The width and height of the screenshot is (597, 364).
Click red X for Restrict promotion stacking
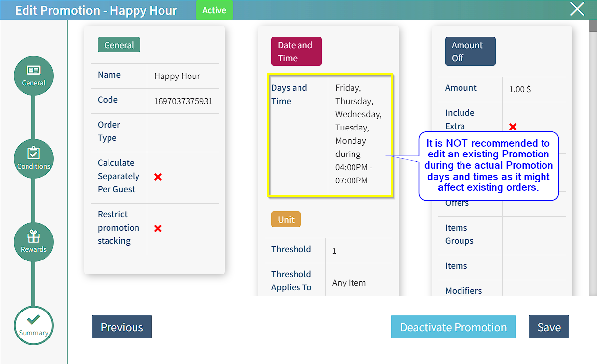tap(158, 228)
